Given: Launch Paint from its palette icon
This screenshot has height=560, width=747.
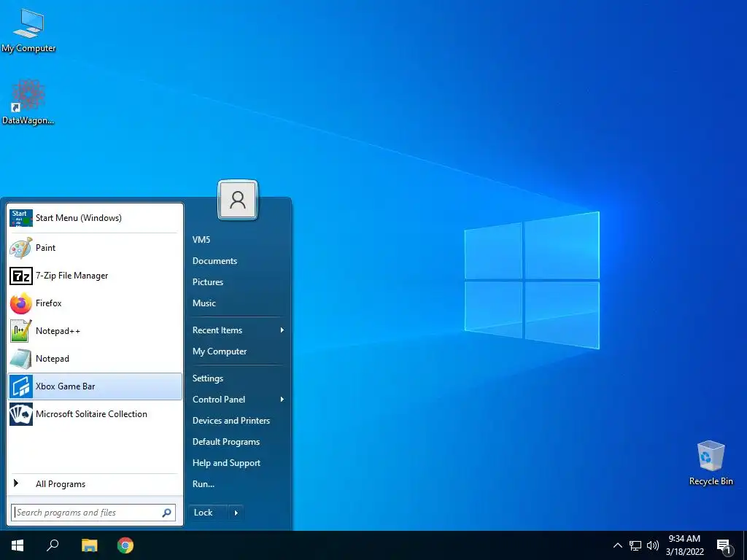Looking at the screenshot, I should coord(21,248).
